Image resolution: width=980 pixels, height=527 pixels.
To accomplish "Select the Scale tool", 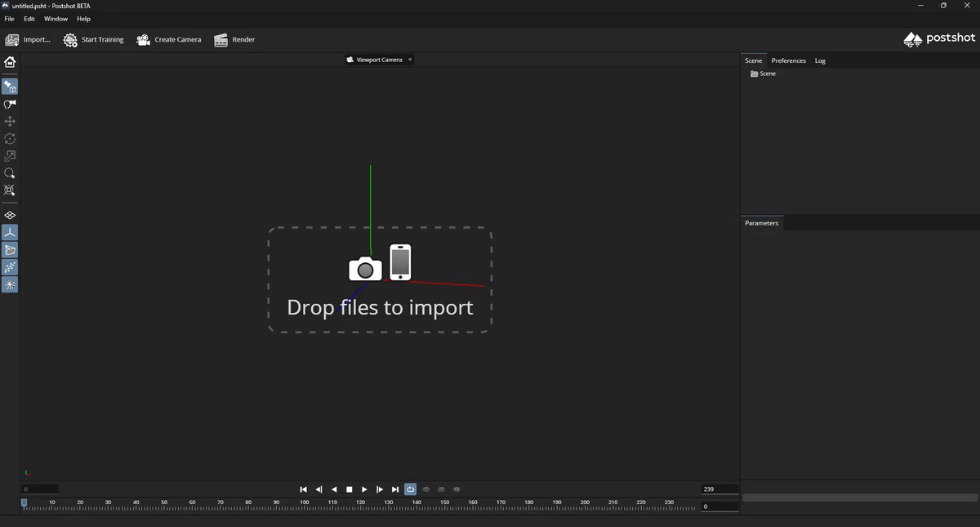I will (x=10, y=156).
